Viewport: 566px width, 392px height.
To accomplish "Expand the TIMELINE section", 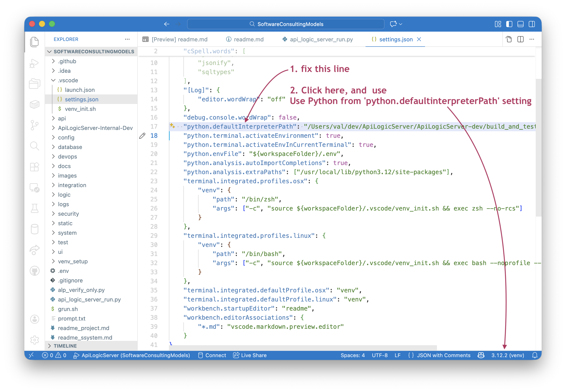I will pyautogui.click(x=65, y=346).
